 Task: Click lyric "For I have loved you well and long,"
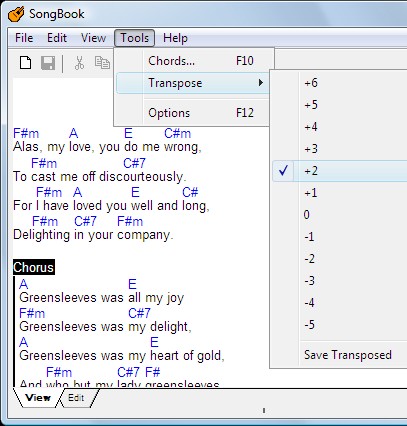pos(111,206)
